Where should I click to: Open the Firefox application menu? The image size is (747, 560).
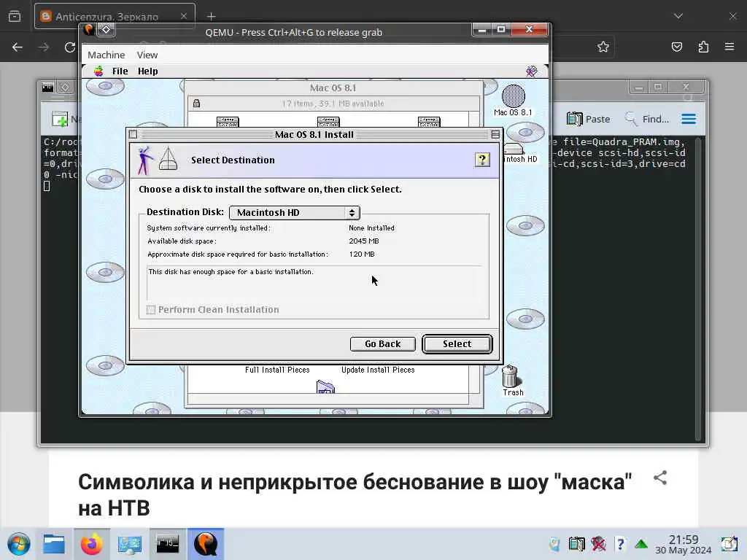[x=729, y=47]
